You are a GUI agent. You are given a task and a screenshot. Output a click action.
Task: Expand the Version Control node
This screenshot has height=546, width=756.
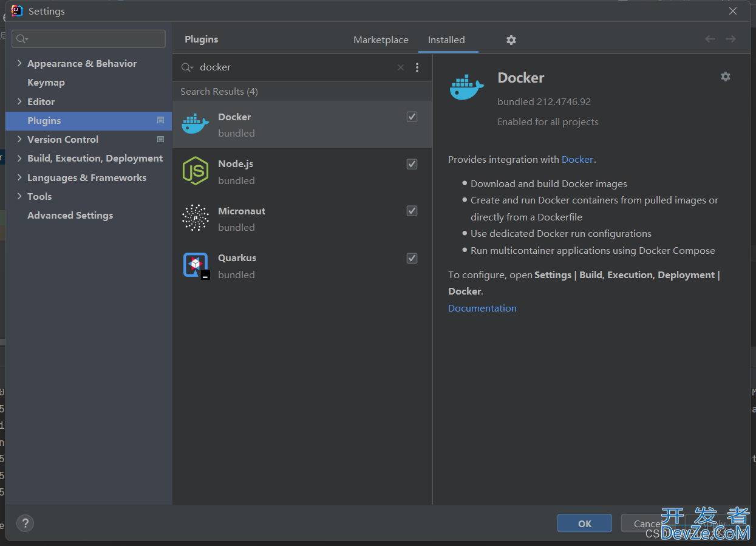[x=19, y=139]
